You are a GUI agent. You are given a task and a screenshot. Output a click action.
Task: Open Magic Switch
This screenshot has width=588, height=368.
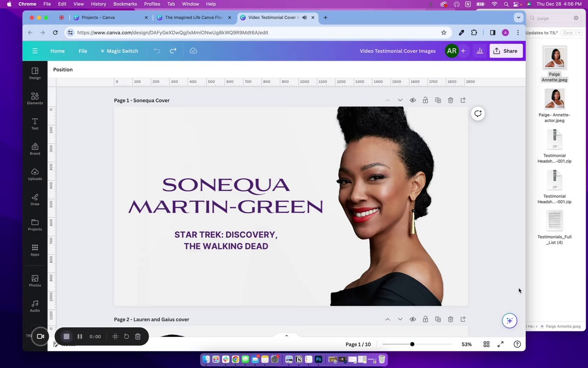coord(119,51)
